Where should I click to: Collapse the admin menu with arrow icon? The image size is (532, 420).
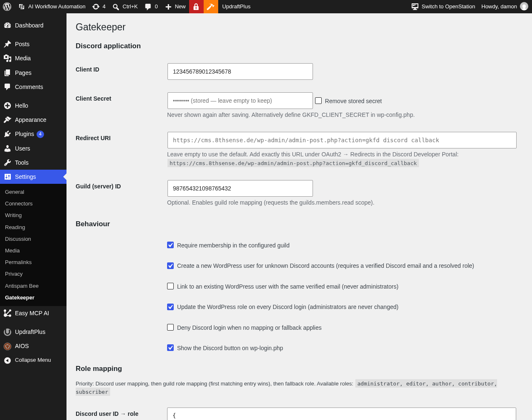pyautogui.click(x=7, y=360)
